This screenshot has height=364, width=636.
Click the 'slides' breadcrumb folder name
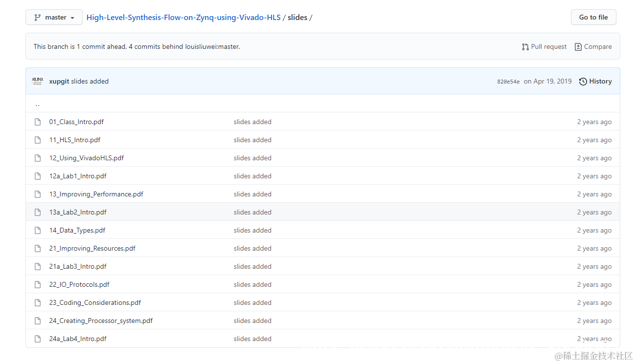(297, 17)
